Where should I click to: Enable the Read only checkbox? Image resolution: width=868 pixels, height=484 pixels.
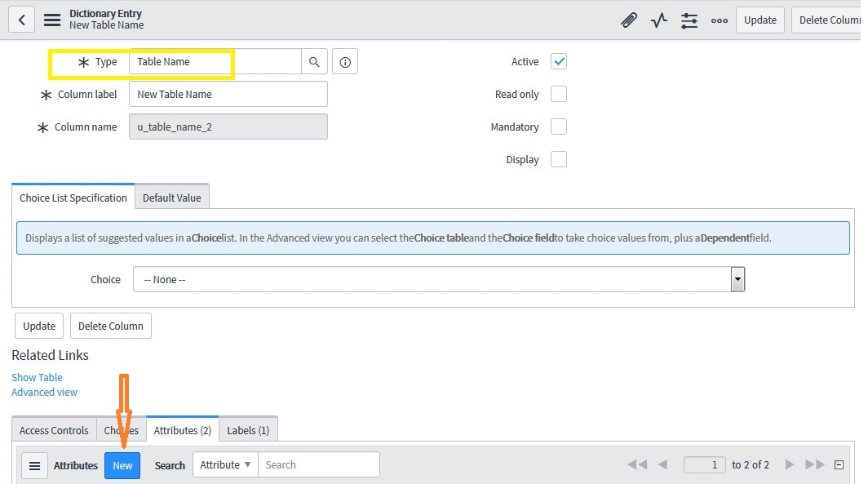click(559, 95)
